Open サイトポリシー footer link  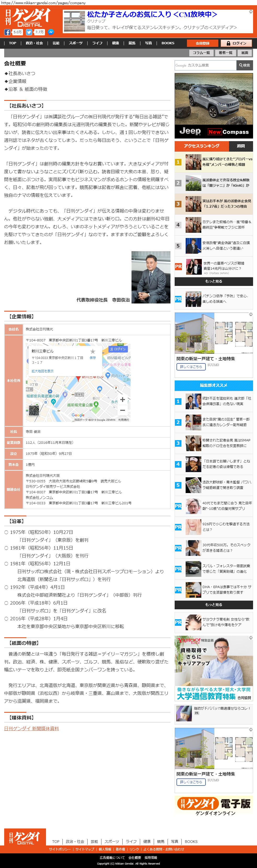click(60, 849)
